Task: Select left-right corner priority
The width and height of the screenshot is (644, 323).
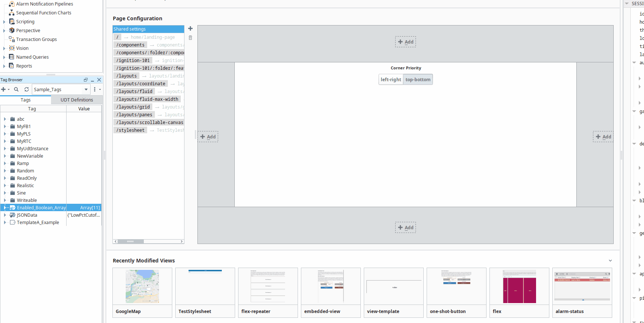Action: (x=391, y=79)
